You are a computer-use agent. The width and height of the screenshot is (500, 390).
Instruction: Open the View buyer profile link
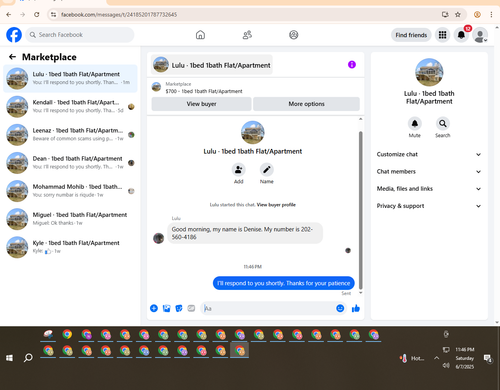click(x=276, y=205)
